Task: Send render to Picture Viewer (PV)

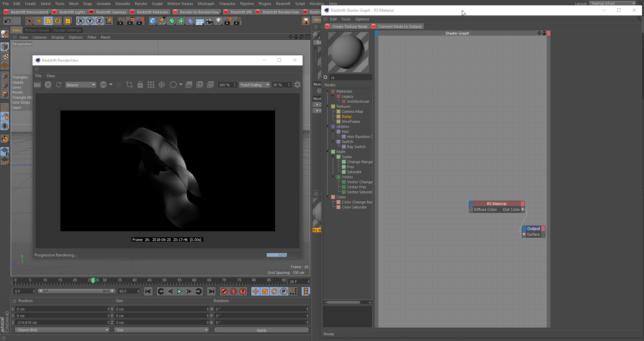Action: [x=210, y=85]
